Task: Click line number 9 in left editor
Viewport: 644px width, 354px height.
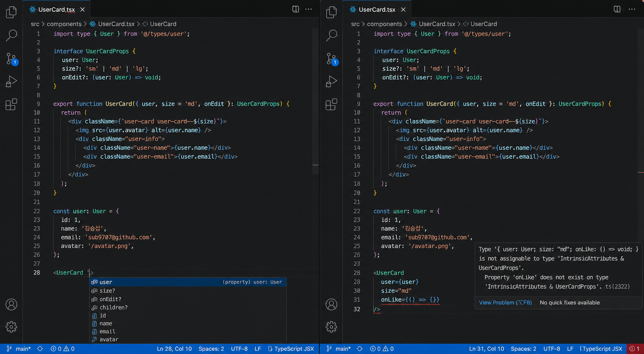Action: [x=38, y=104]
